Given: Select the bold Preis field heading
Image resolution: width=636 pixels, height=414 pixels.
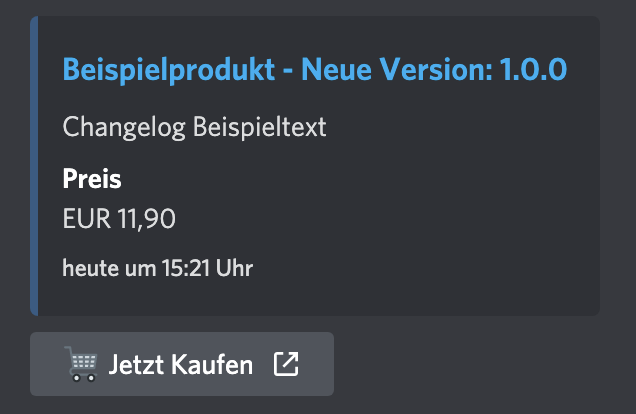Looking at the screenshot, I should (92, 180).
